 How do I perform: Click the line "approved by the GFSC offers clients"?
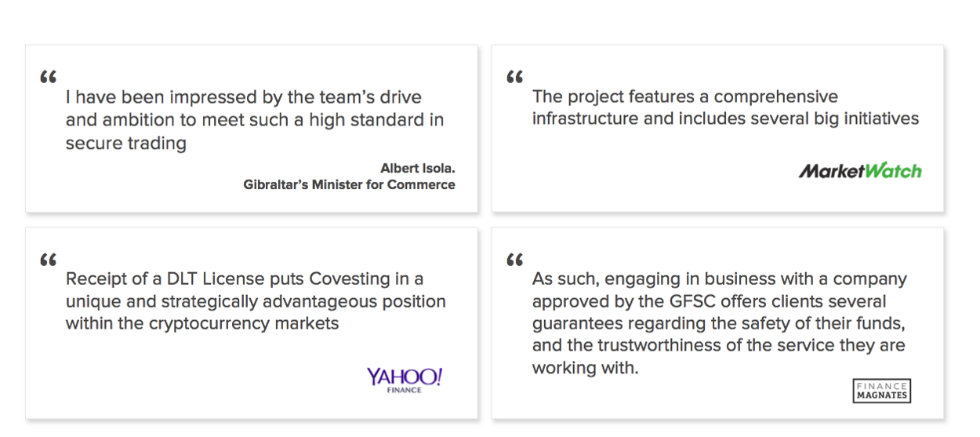[709, 301]
